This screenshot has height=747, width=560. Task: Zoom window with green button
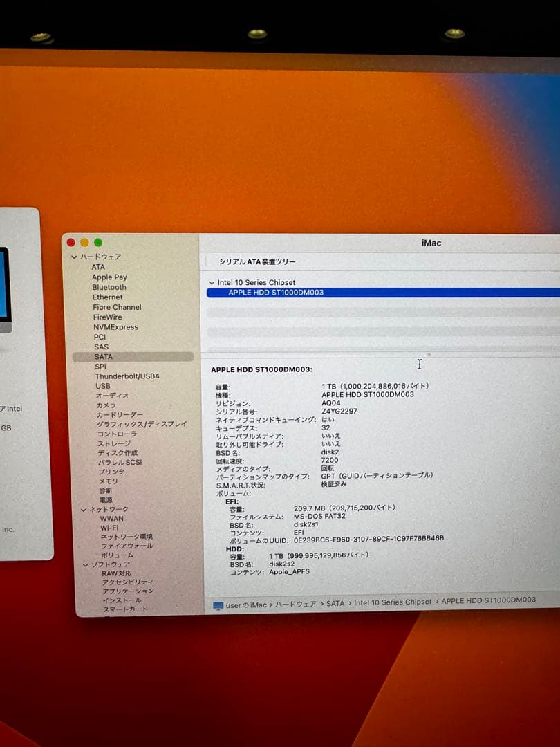pos(98,243)
